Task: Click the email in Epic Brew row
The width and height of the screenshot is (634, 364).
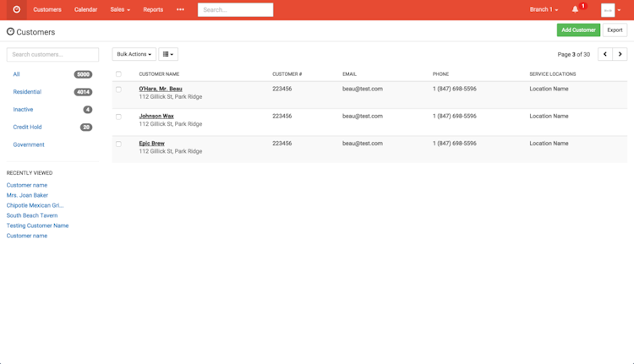Action: [363, 144]
